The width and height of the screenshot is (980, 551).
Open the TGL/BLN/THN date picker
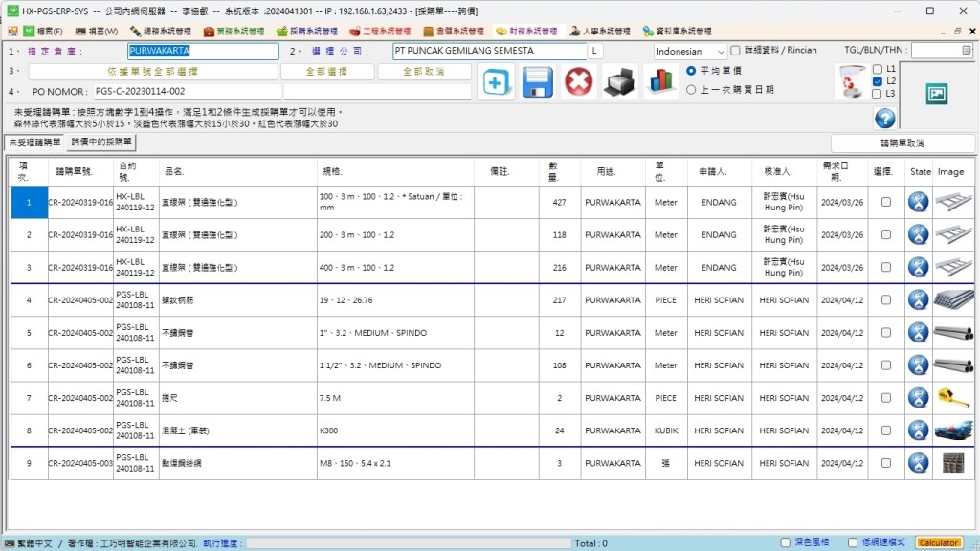pyautogui.click(x=964, y=51)
